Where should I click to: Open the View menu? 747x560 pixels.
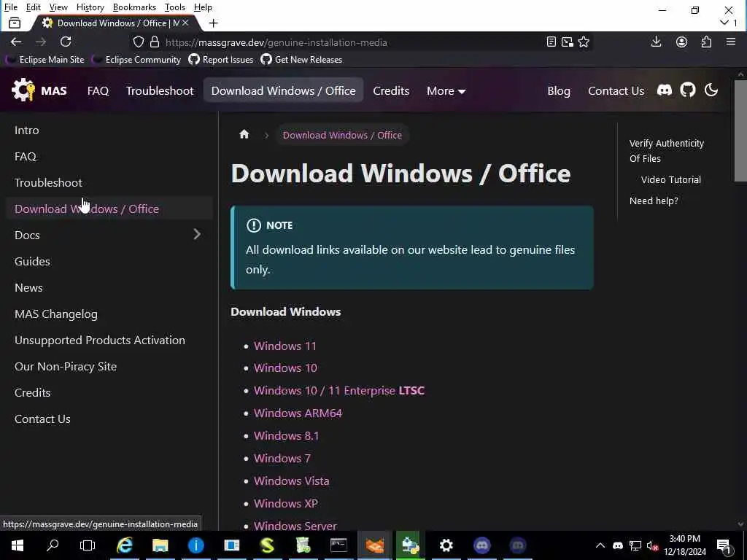(x=58, y=7)
